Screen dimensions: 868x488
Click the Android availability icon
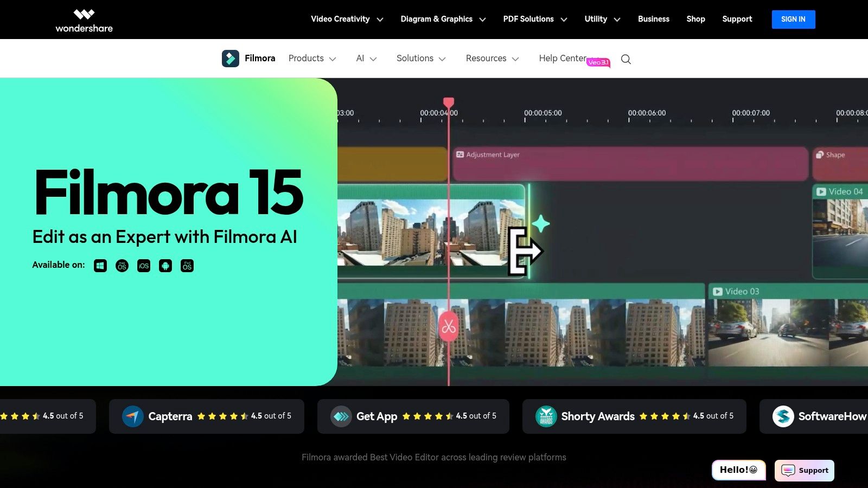pos(165,265)
